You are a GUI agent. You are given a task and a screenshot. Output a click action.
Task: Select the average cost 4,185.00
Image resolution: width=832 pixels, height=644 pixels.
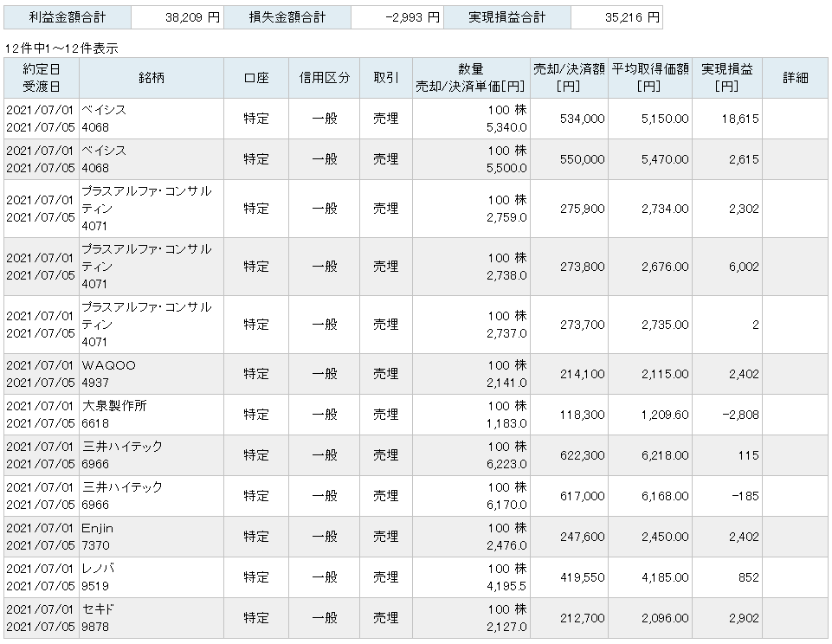(665, 577)
